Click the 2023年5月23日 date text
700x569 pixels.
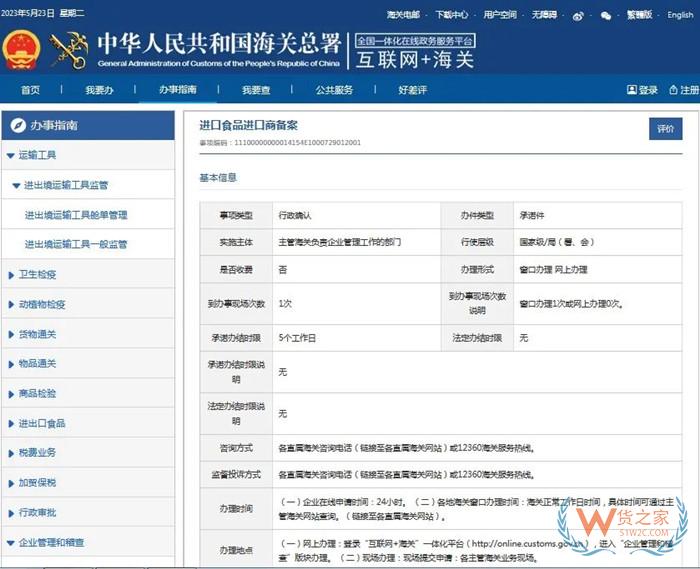(27, 13)
